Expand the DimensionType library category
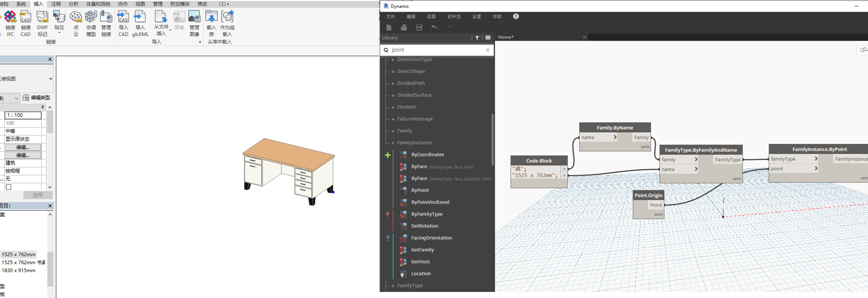This screenshot has height=298, width=868. point(393,60)
